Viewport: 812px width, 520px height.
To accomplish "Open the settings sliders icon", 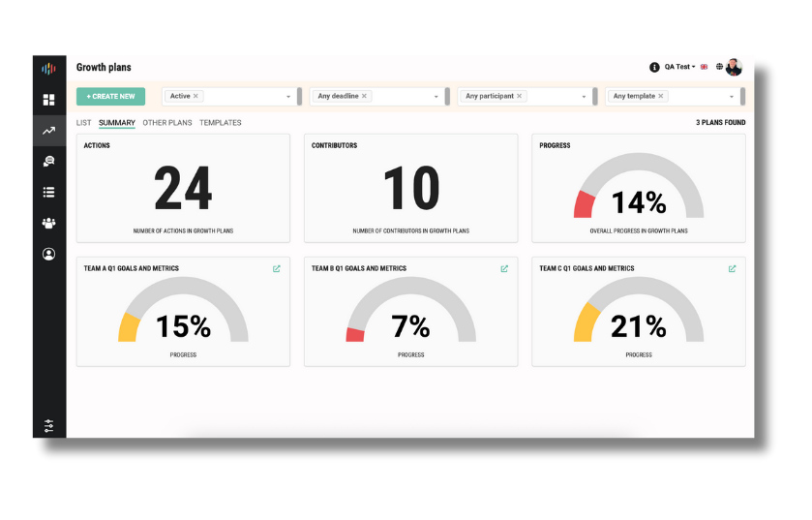I will [x=48, y=426].
